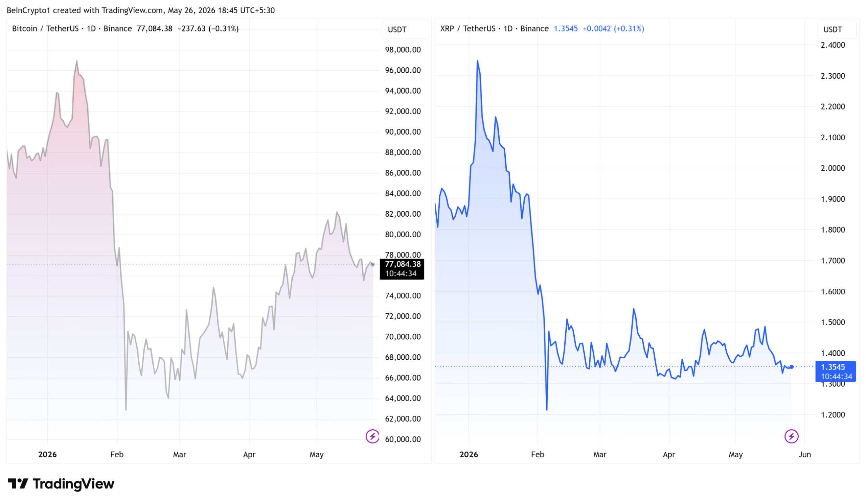
Task: Click the BeInCrypto1 created with TradingView.com caption
Action: (x=140, y=10)
